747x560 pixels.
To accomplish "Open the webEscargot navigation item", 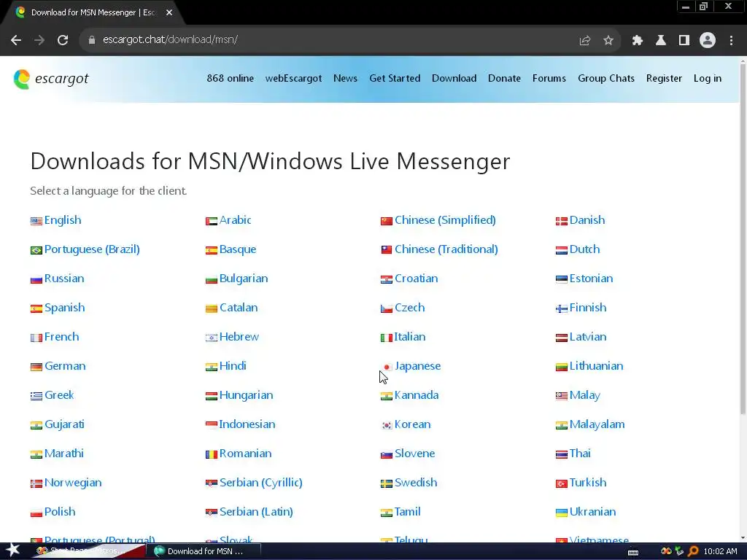I will [x=293, y=78].
